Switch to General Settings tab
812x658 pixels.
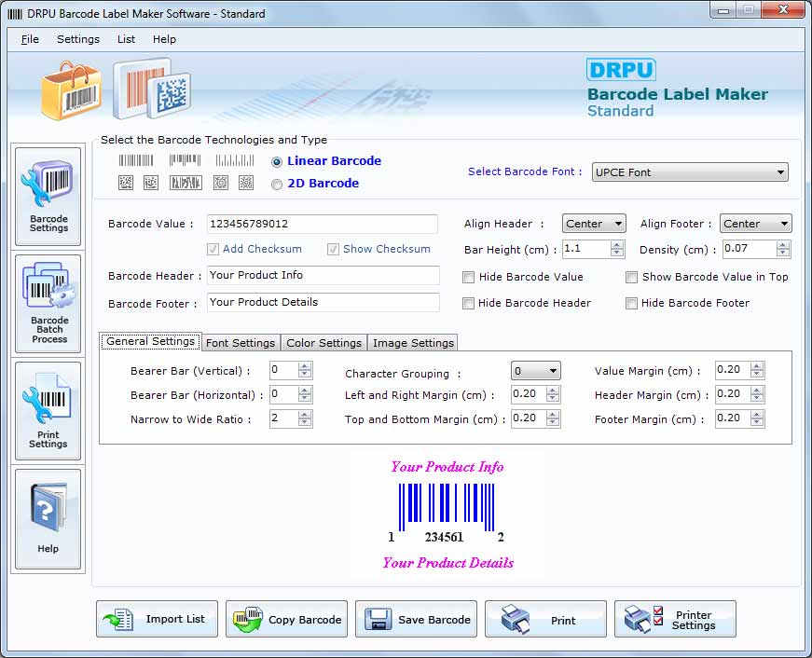pyautogui.click(x=151, y=342)
